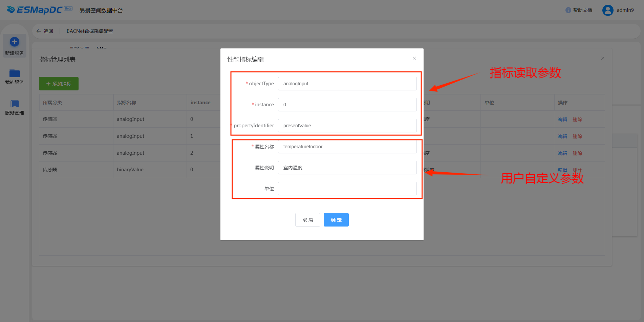
Task: Click the admin9 username
Action: click(625, 10)
